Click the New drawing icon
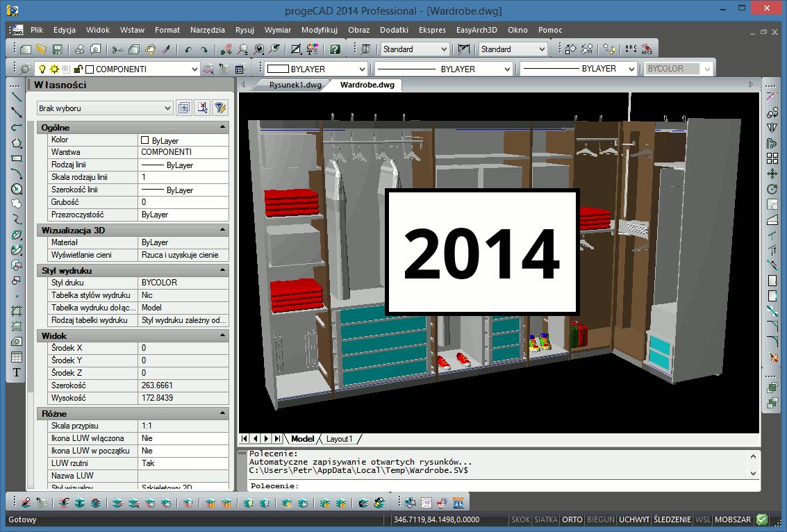The height and width of the screenshot is (532, 787). point(26,49)
